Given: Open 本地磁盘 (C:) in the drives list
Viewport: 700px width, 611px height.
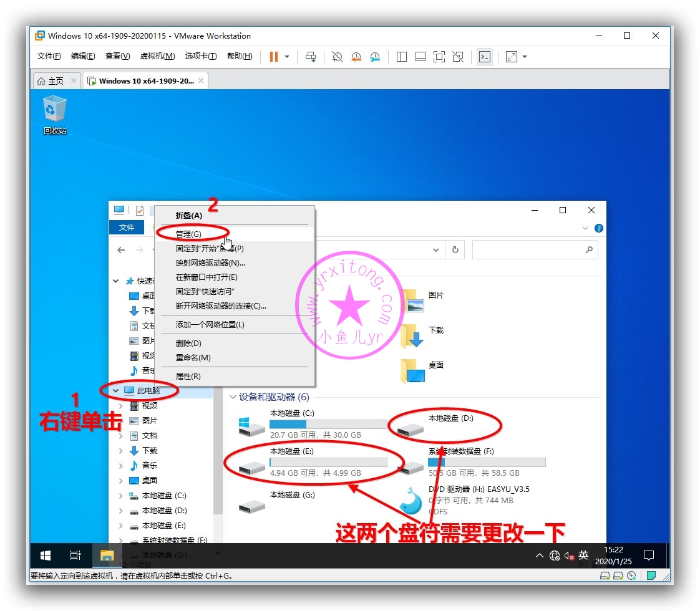Looking at the screenshot, I should [313, 424].
